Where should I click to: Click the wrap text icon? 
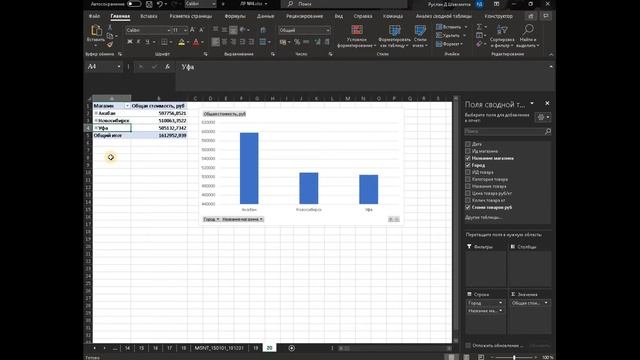coord(263,30)
